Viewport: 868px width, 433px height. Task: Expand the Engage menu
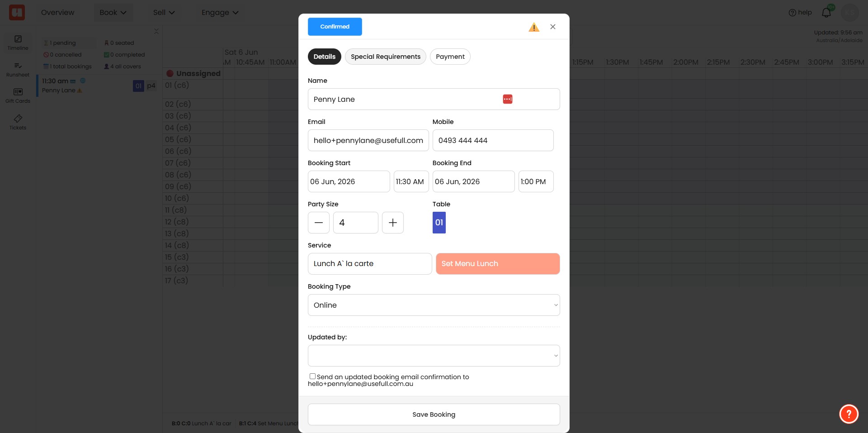point(220,12)
